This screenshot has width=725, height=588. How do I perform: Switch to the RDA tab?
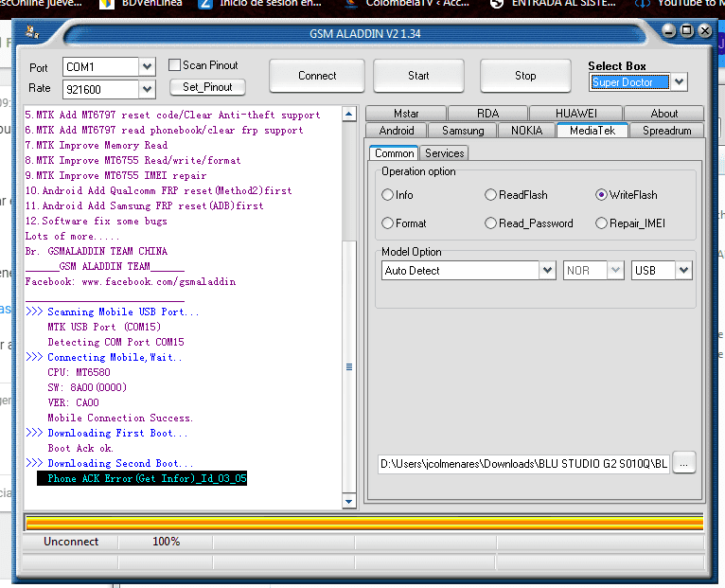(x=487, y=114)
